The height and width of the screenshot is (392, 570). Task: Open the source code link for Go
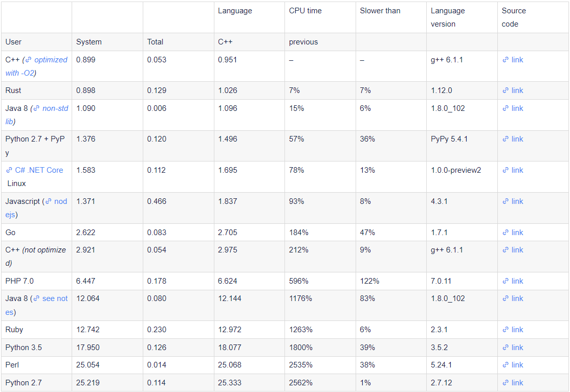(x=513, y=233)
